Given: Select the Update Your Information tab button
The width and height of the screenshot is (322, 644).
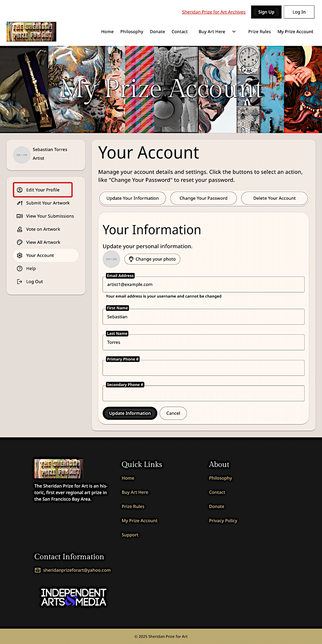Looking at the screenshot, I should pyautogui.click(x=133, y=198).
